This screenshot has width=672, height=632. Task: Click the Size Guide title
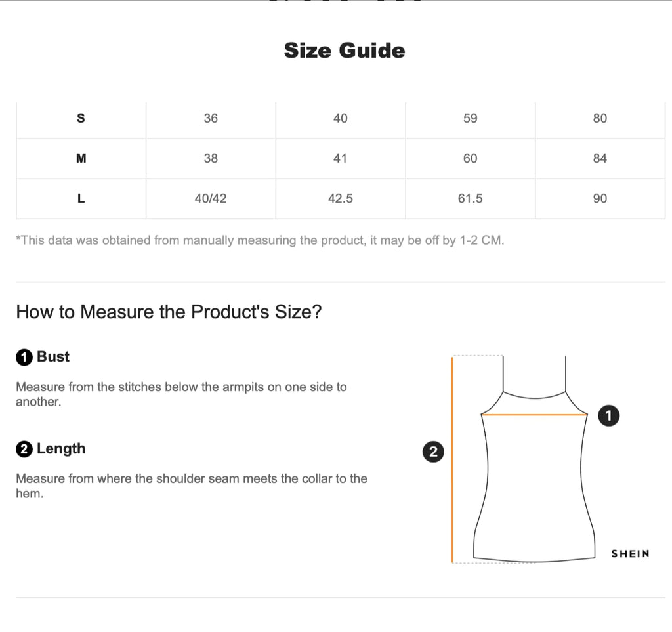pyautogui.click(x=344, y=51)
